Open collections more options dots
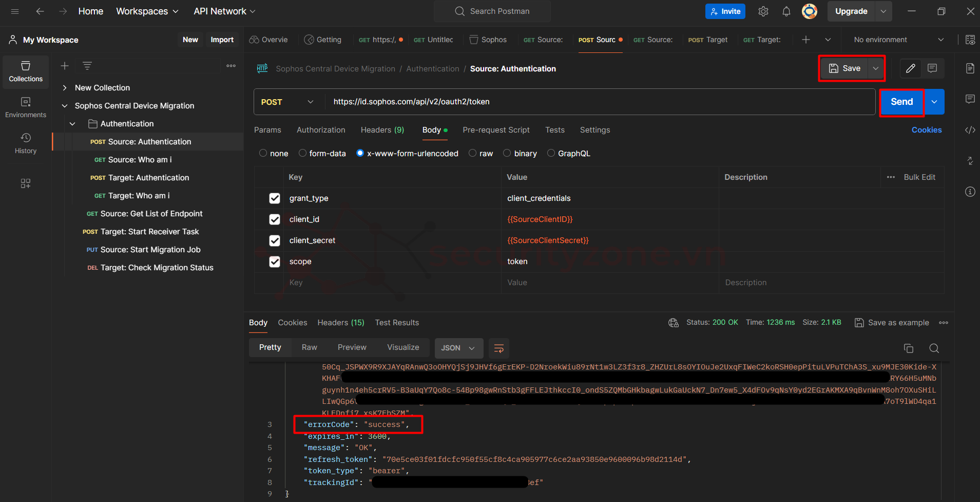The height and width of the screenshot is (502, 980). point(231,66)
